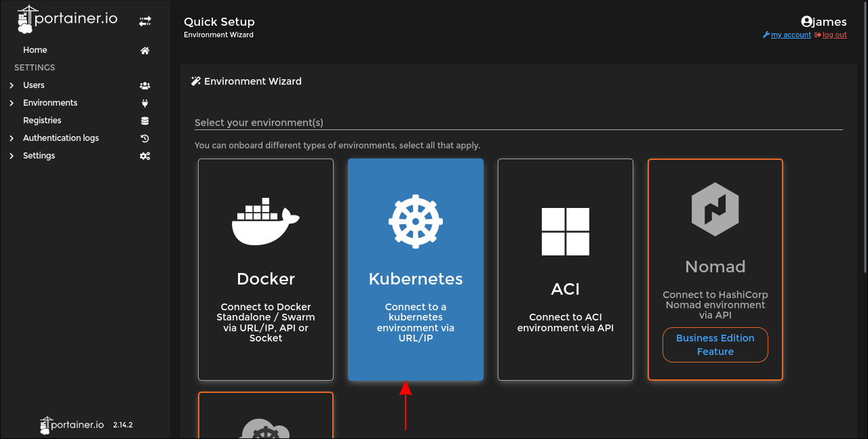Viewport: 868px width, 439px height.
Task: Click the Quick Setup page title
Action: point(219,22)
